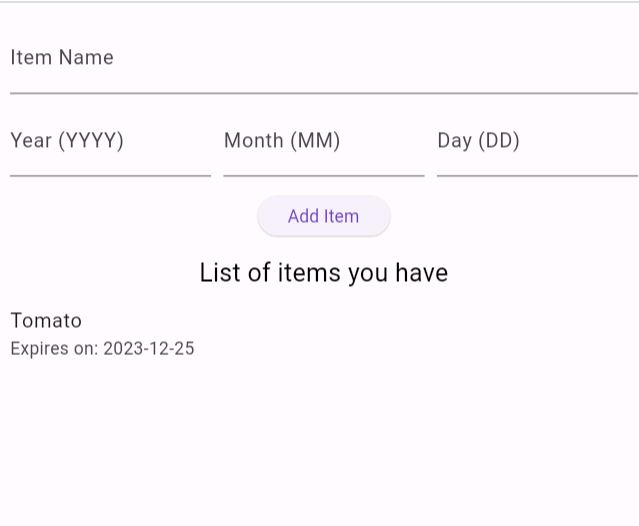This screenshot has width=639, height=526.
Task: Activate the Day (DD) input field
Action: (x=537, y=143)
